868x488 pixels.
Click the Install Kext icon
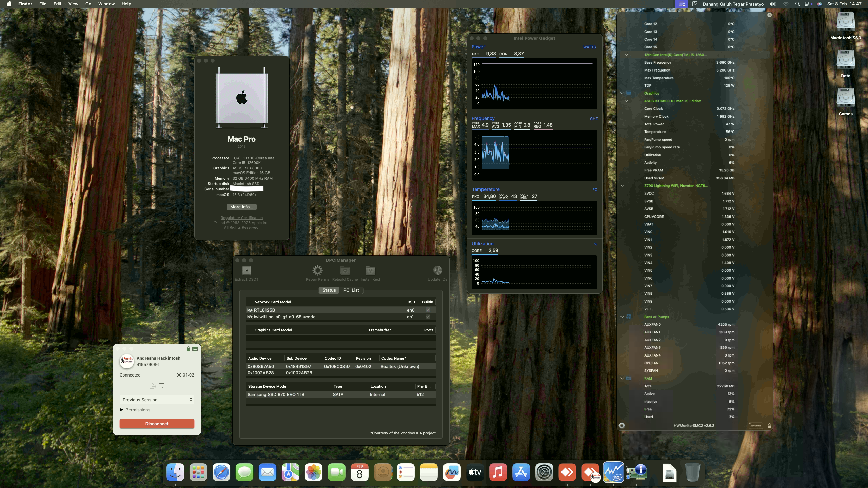370,270
